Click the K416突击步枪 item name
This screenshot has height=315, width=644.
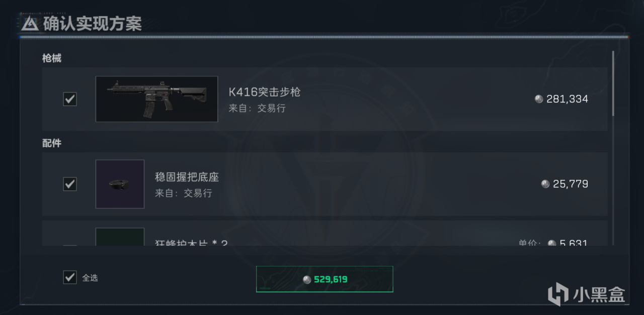click(265, 92)
